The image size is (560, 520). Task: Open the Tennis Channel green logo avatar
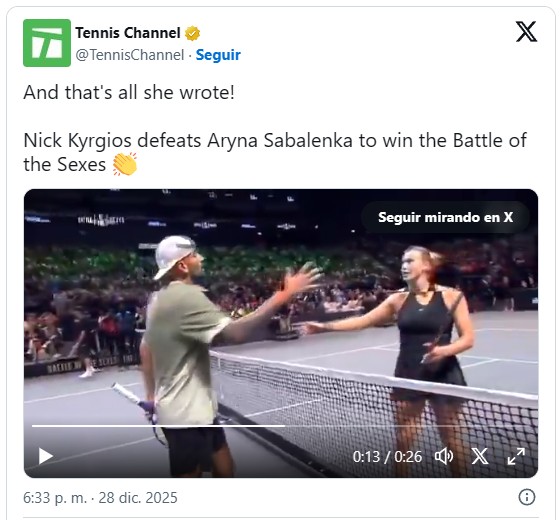[x=47, y=43]
